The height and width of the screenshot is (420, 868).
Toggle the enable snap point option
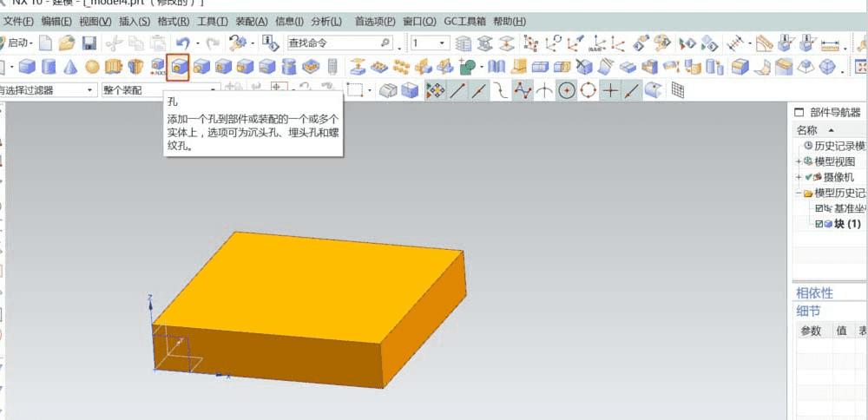tap(436, 90)
